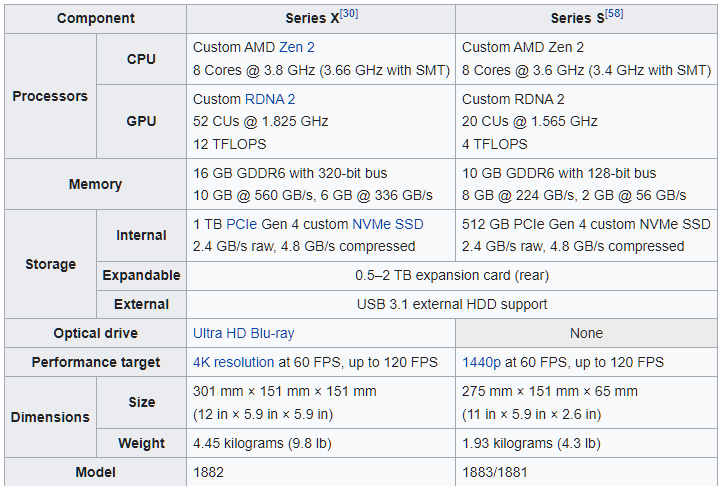The width and height of the screenshot is (722, 486).
Task: Click citation [30] next to Series X
Action: tap(349, 14)
